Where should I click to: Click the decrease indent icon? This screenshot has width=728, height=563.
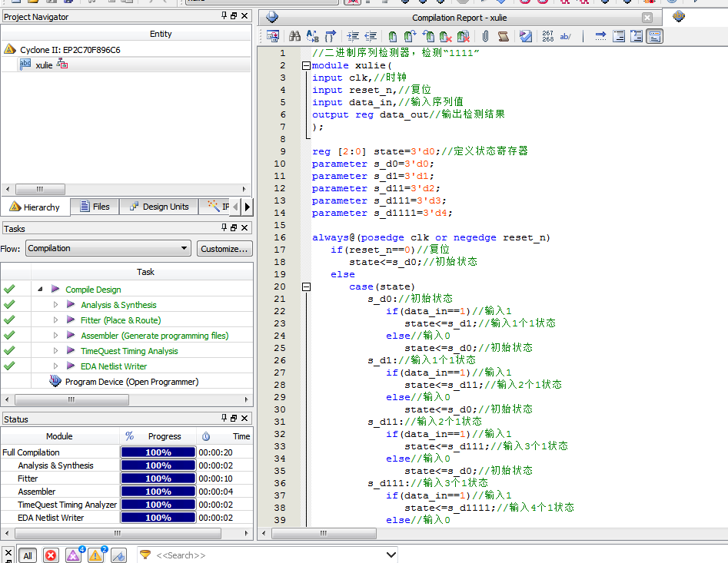[371, 36]
